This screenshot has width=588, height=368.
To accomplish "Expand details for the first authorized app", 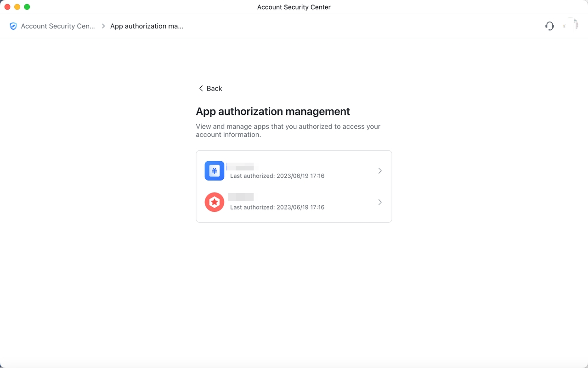I will (380, 170).
